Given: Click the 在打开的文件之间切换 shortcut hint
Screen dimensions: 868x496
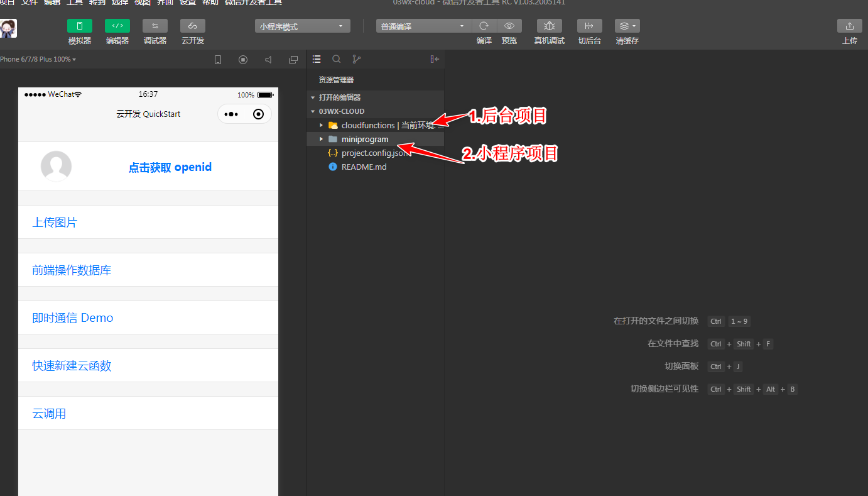Looking at the screenshot, I should pos(656,321).
